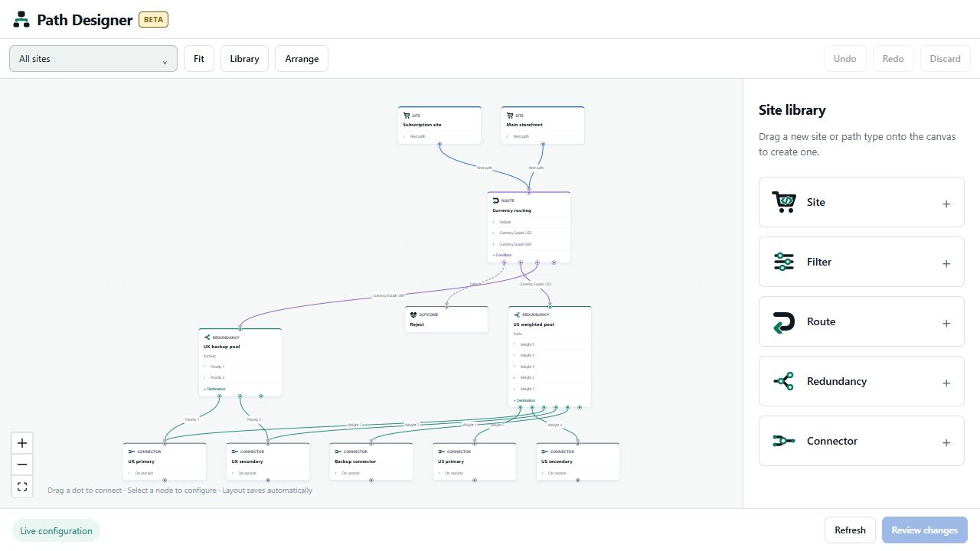Zoom in on the canvas
Image resolution: width=980 pixels, height=551 pixels.
pyautogui.click(x=22, y=443)
